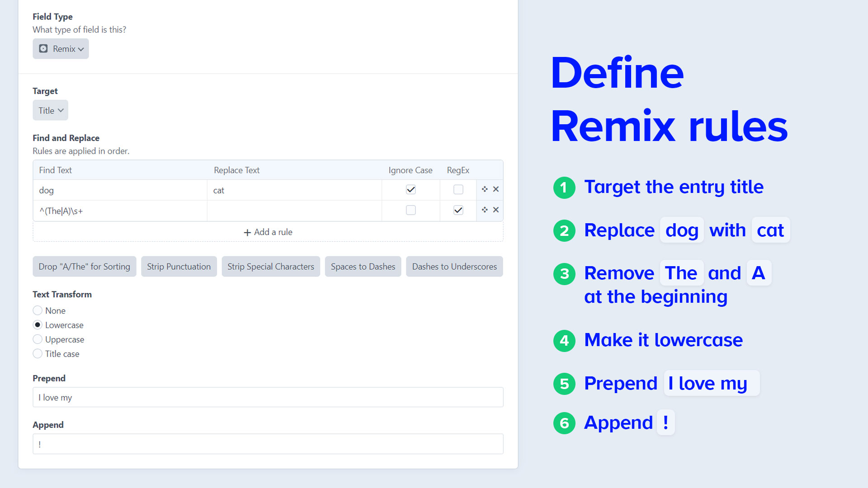
Task: Click the Spaces to Dashes button
Action: click(x=363, y=267)
